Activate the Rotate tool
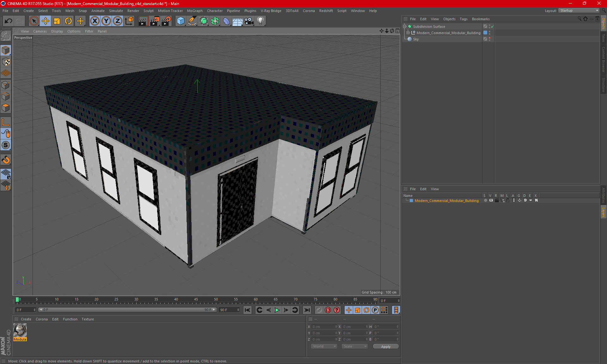Viewport: 607px width, 364px height. click(68, 21)
